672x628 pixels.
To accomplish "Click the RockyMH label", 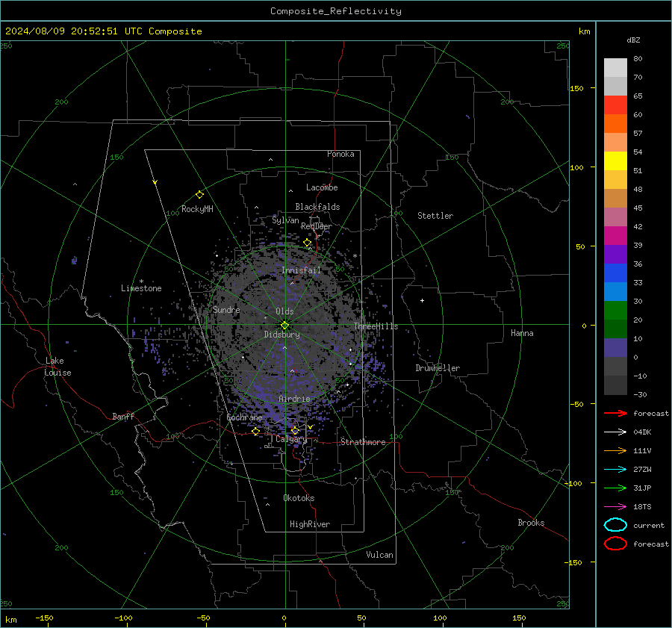I will point(197,209).
